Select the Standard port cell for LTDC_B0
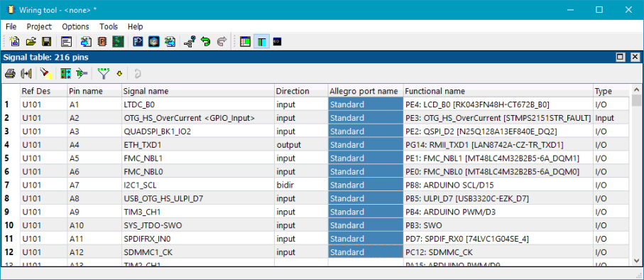Viewport: 644px width, 280px height. 366,104
